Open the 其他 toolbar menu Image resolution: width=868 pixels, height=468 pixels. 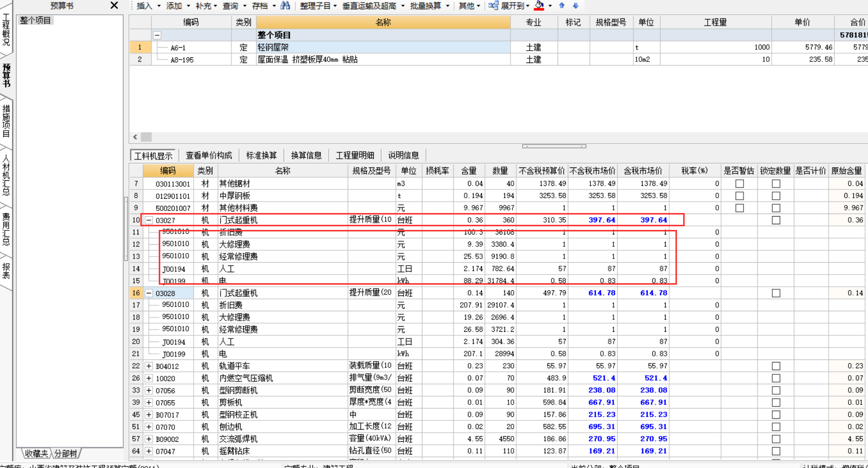click(470, 6)
